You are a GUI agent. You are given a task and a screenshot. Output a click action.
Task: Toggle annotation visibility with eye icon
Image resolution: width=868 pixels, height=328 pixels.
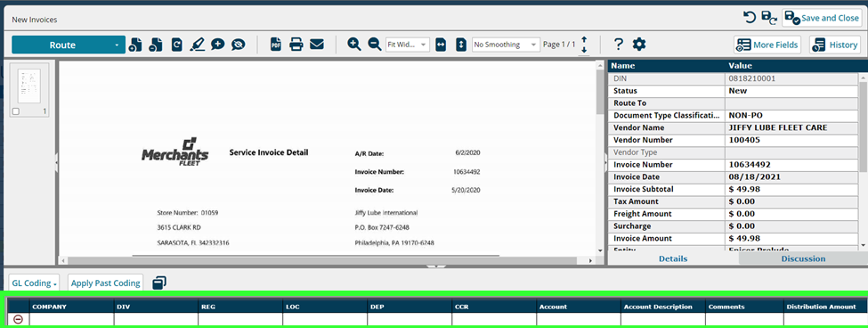(x=238, y=45)
